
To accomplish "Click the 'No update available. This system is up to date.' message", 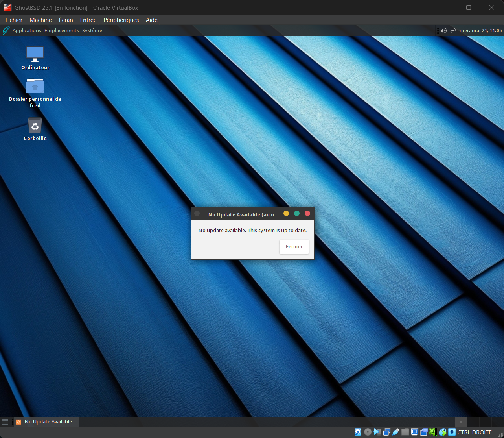I will click(253, 231).
